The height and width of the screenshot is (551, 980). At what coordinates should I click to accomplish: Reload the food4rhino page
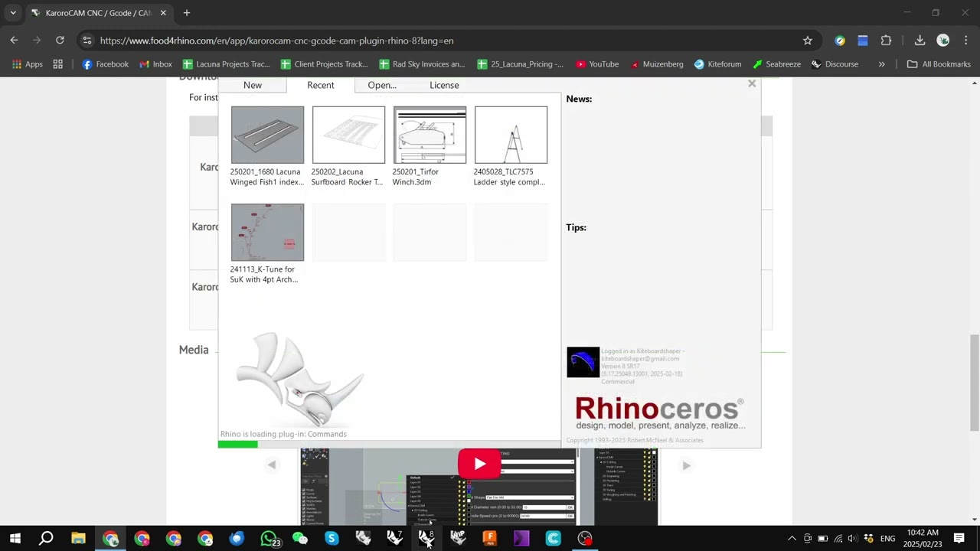60,41
